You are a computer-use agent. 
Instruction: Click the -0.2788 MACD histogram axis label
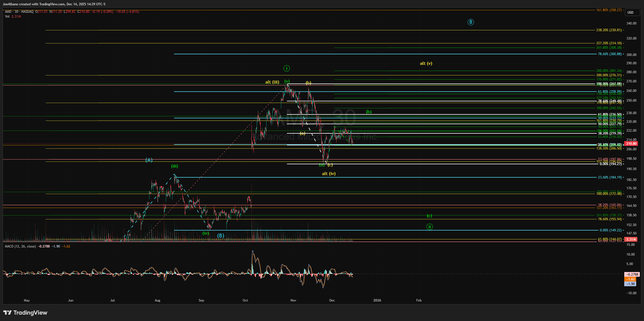click(x=632, y=275)
